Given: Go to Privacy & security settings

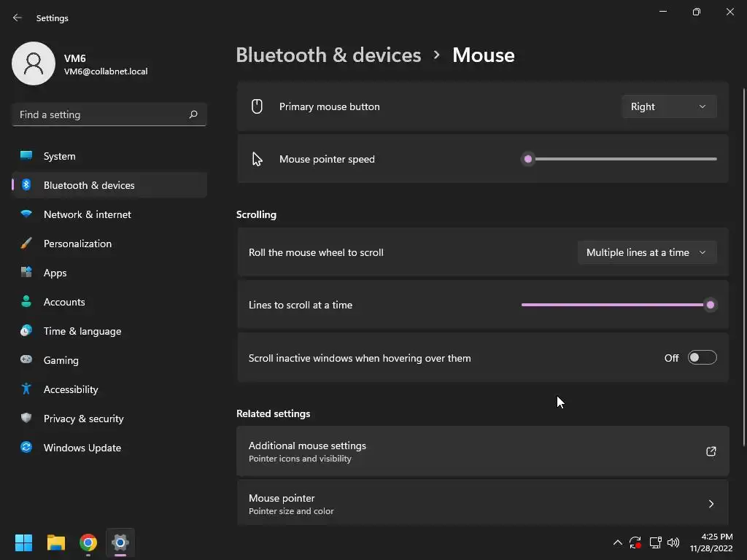Looking at the screenshot, I should (x=109, y=418).
